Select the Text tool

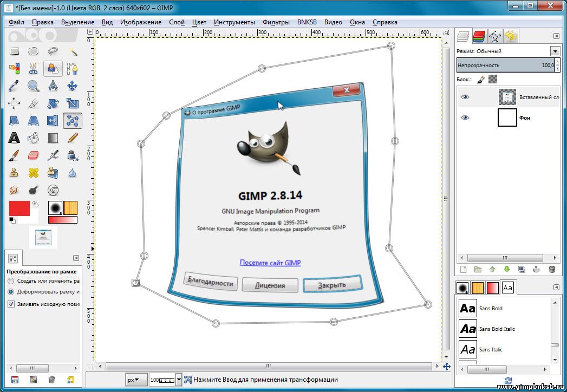pos(14,138)
